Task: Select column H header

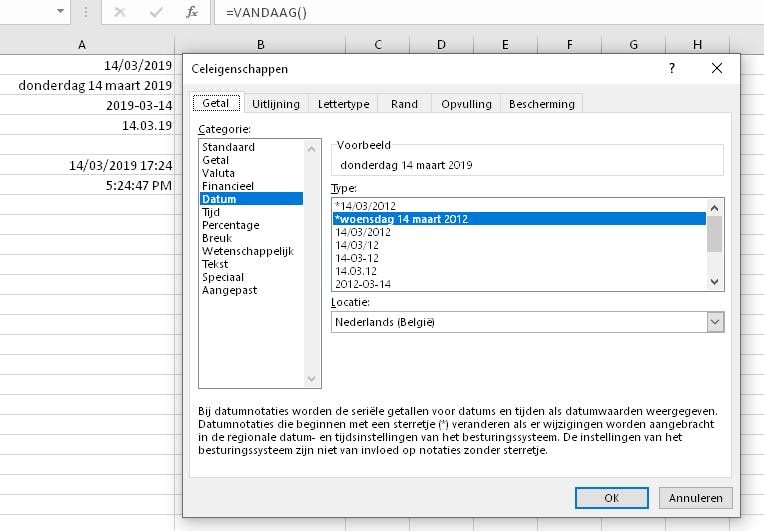Action: pyautogui.click(x=697, y=45)
